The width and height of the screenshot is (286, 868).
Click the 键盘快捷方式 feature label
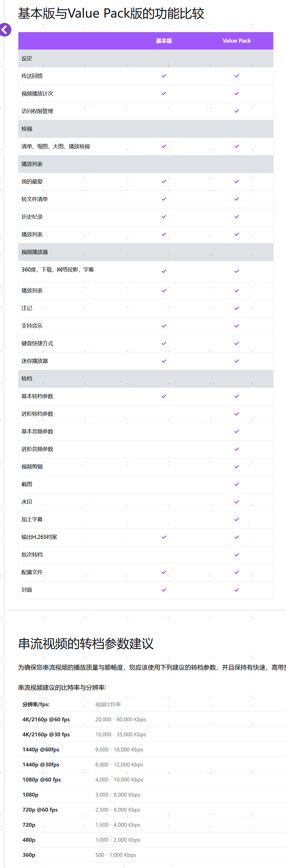37,343
